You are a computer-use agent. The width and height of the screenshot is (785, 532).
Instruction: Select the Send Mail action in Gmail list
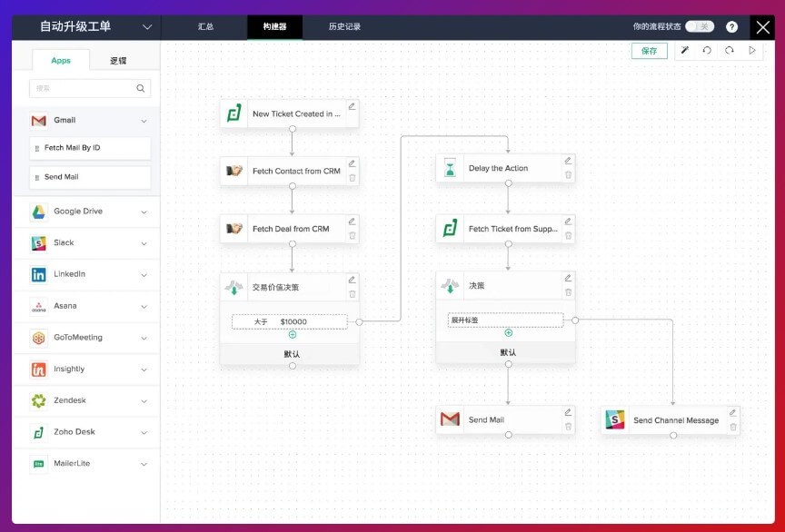(x=90, y=177)
